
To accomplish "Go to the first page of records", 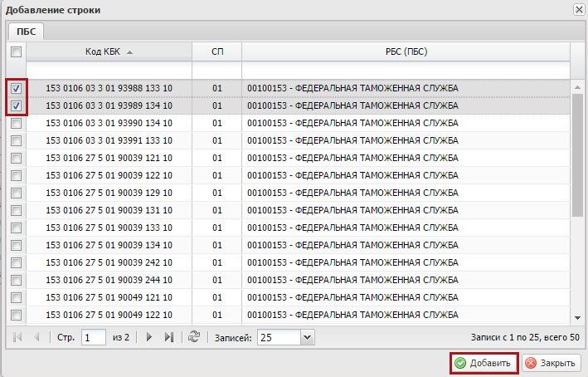I will click(x=17, y=337).
